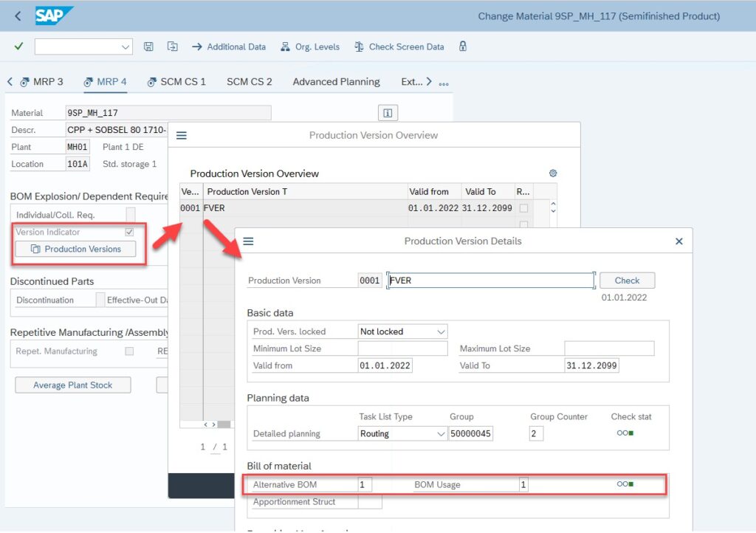Switch to the Ext... tab
Viewport: 756px width, 533px height.
coord(411,82)
